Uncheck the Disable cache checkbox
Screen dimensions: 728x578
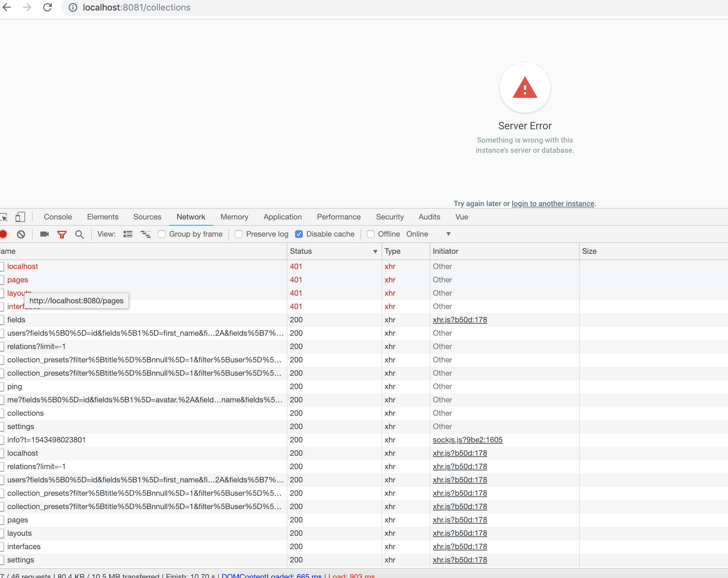(x=299, y=234)
